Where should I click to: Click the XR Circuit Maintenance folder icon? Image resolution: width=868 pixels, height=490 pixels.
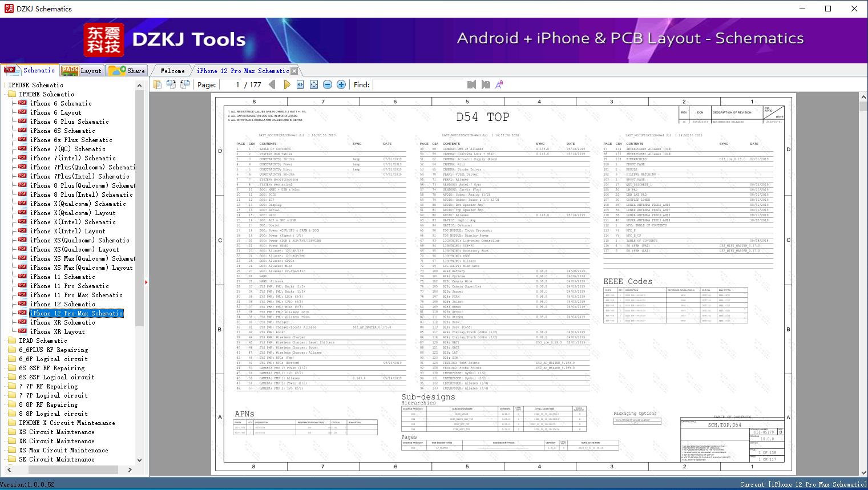(x=12, y=441)
